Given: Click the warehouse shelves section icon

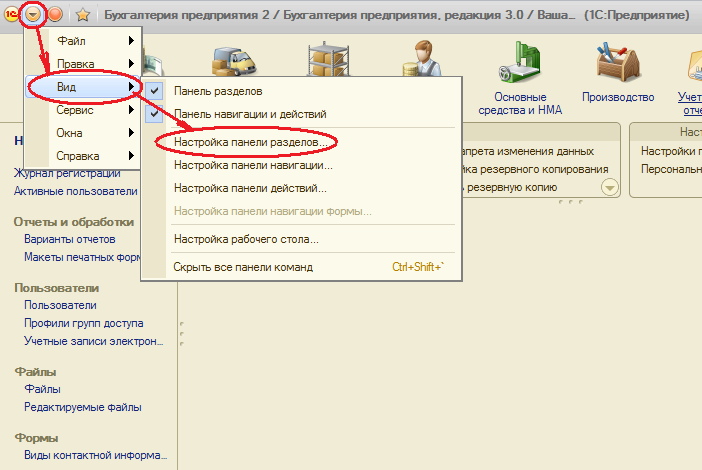Looking at the screenshot, I should (x=329, y=59).
